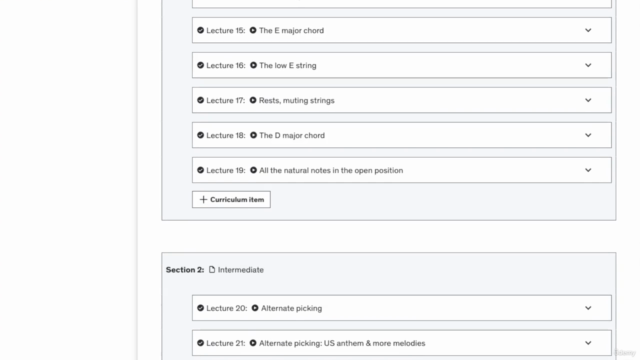Expand Lecture 17 Rests, muting strings

[x=588, y=100]
